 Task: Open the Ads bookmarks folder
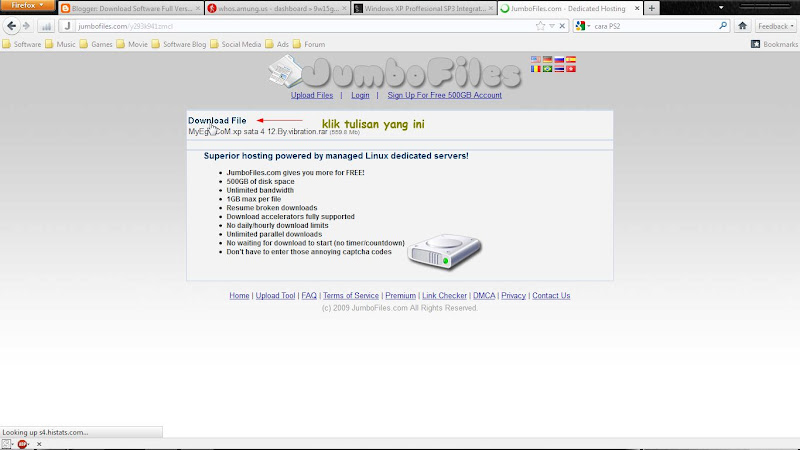click(277, 44)
